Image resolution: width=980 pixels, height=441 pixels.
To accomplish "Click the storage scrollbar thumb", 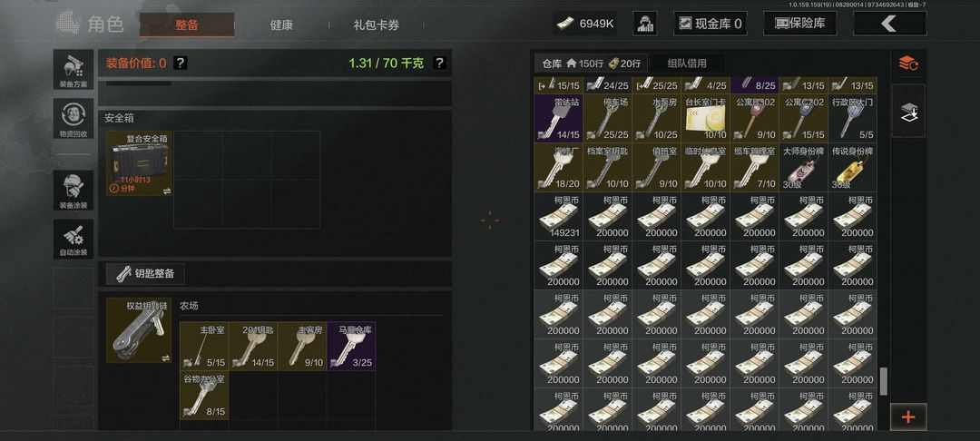I will pos(883,381).
